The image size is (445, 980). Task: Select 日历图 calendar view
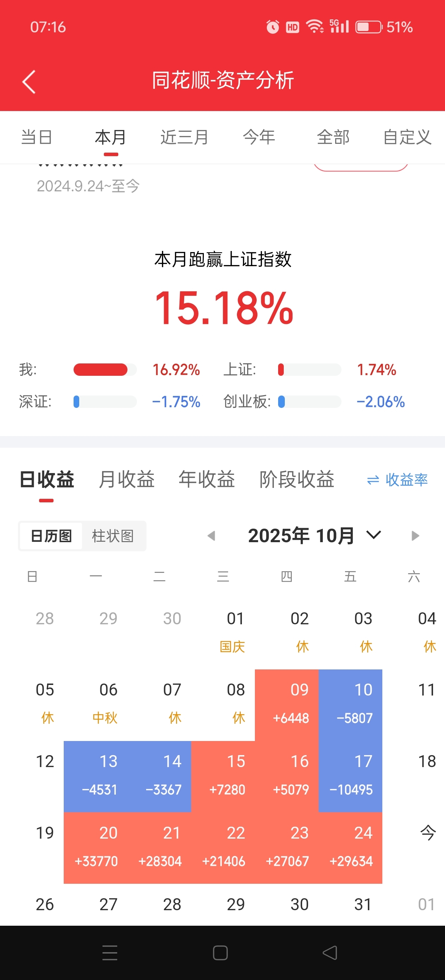51,536
